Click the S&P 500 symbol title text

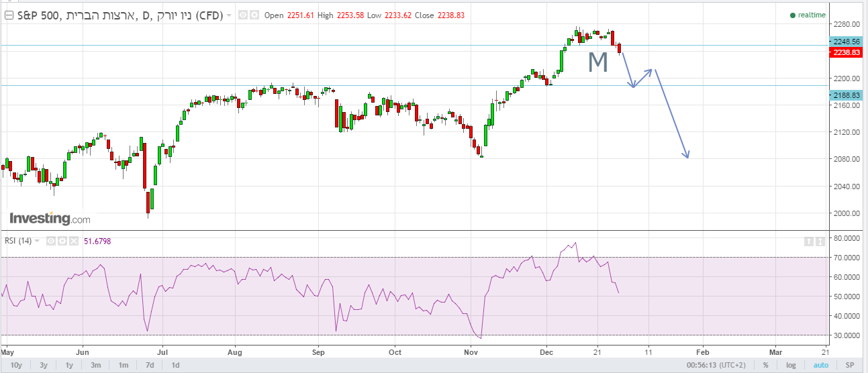pyautogui.click(x=119, y=15)
